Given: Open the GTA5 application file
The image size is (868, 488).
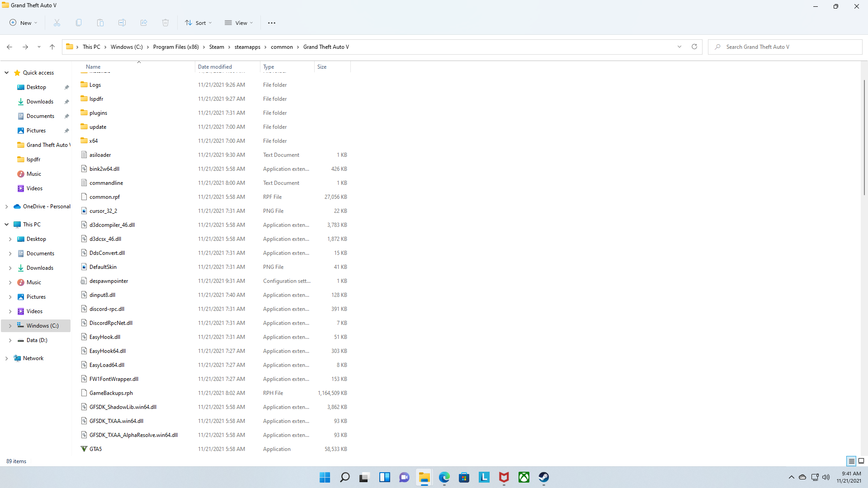Looking at the screenshot, I should tap(95, 449).
